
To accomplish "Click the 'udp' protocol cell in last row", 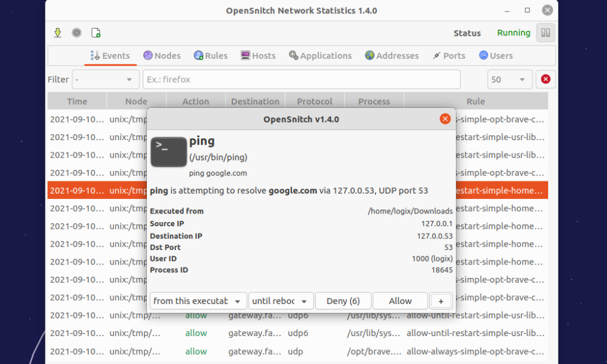I will pos(296,352).
